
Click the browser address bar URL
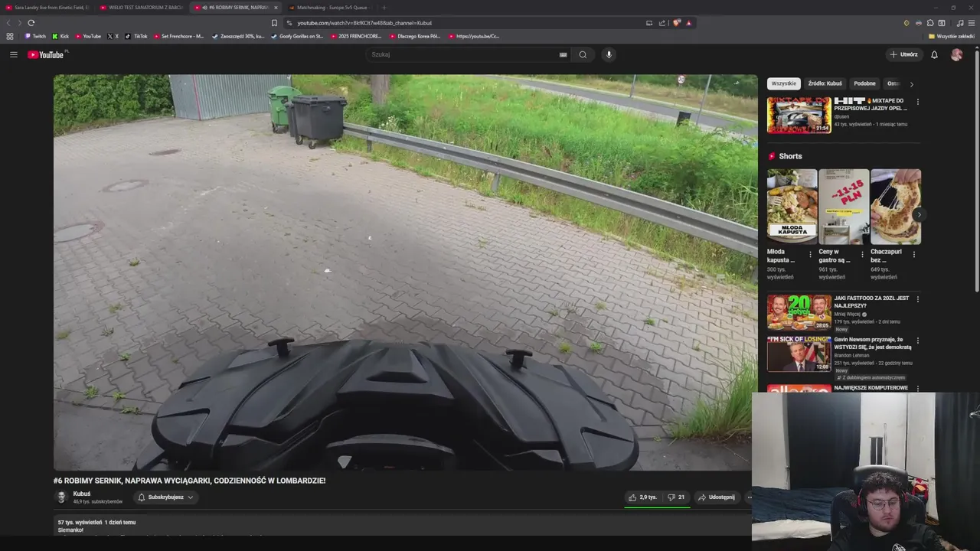point(364,23)
